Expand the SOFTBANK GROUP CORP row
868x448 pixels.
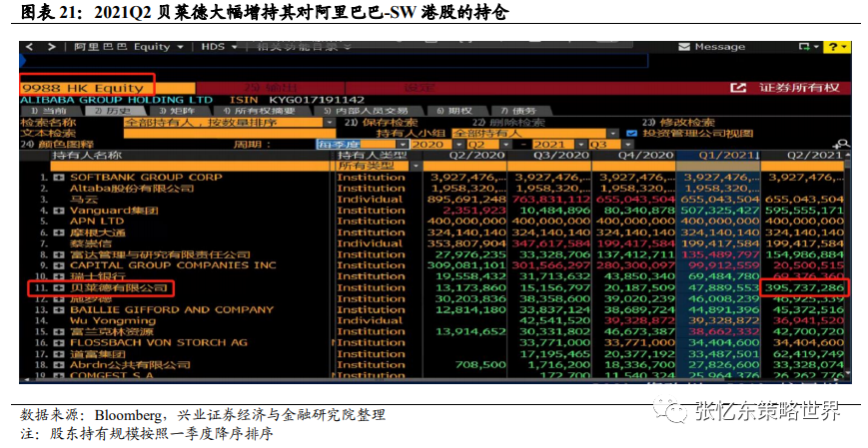[x=59, y=178]
